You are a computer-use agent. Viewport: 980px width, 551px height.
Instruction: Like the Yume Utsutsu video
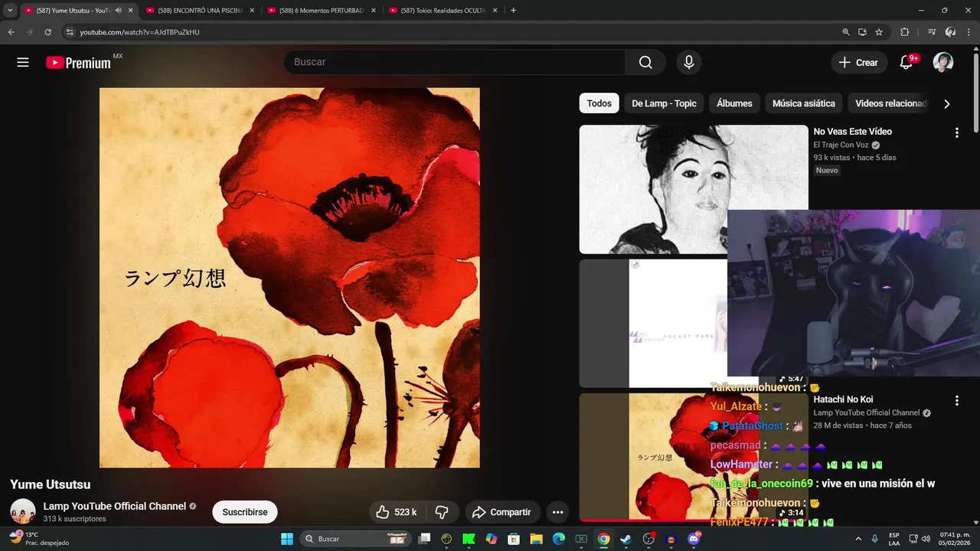pos(397,512)
